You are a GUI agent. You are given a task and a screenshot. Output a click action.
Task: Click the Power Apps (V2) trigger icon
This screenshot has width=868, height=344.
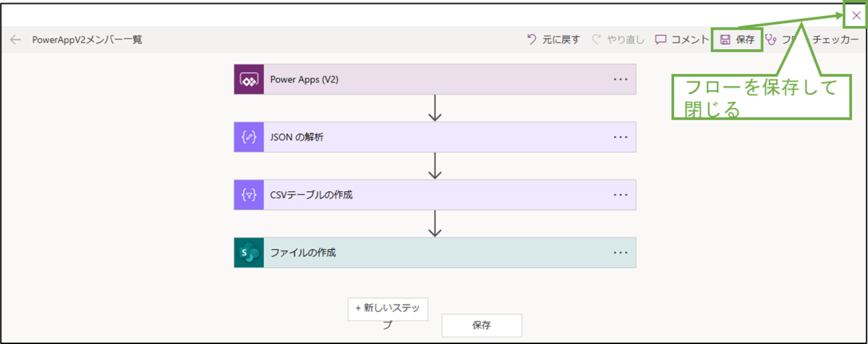click(249, 80)
